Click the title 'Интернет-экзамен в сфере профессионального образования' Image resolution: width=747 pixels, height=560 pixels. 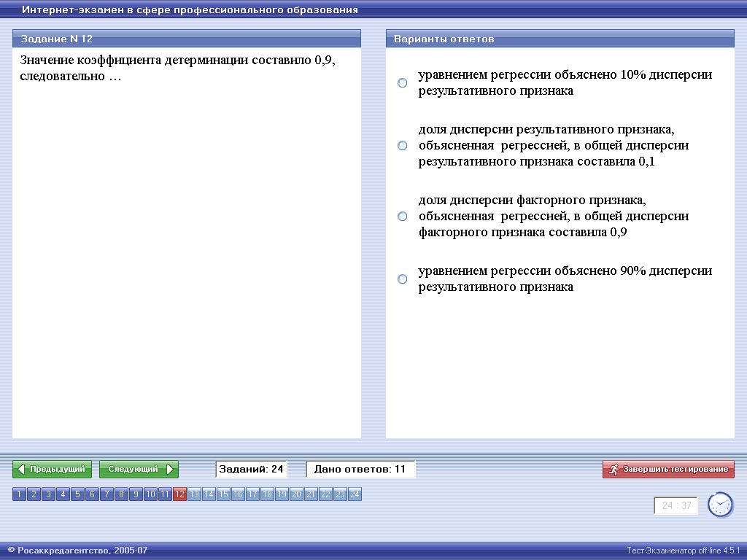pos(190,9)
